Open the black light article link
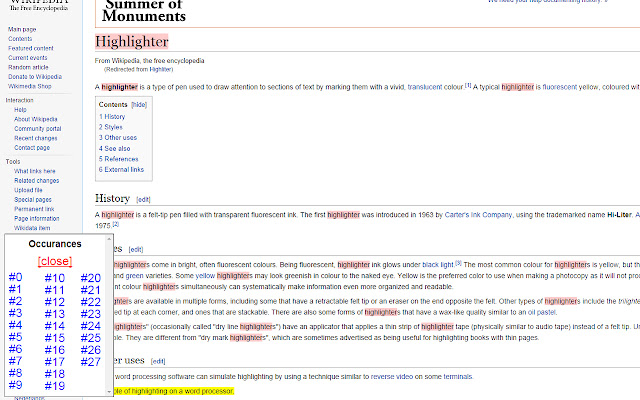The image size is (640, 400). 438,264
